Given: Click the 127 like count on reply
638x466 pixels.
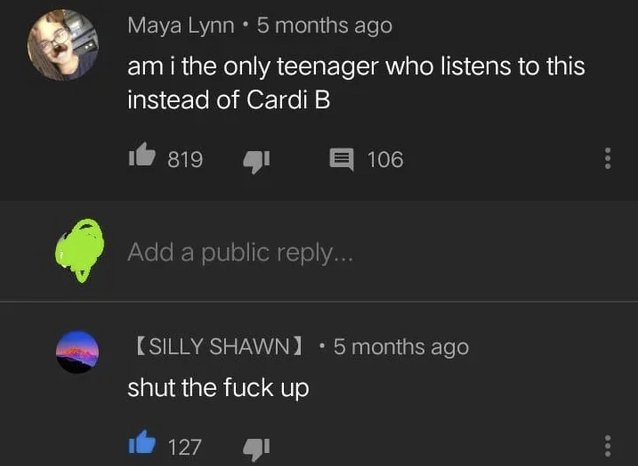Looking at the screenshot, I should pos(184,447).
